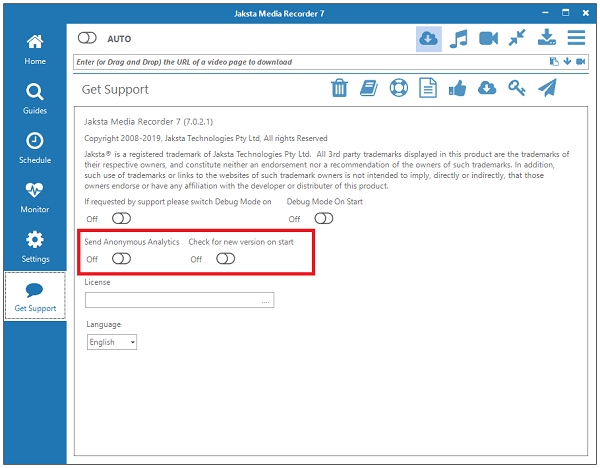Maximize the Jaksta window

pyautogui.click(x=566, y=13)
